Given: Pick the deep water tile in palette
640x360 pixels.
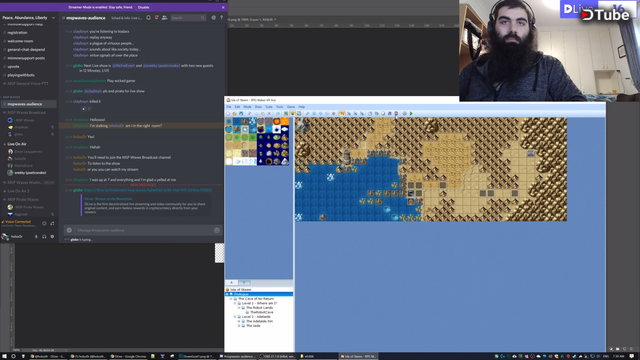Looking at the screenshot, I should pyautogui.click(x=237, y=121).
